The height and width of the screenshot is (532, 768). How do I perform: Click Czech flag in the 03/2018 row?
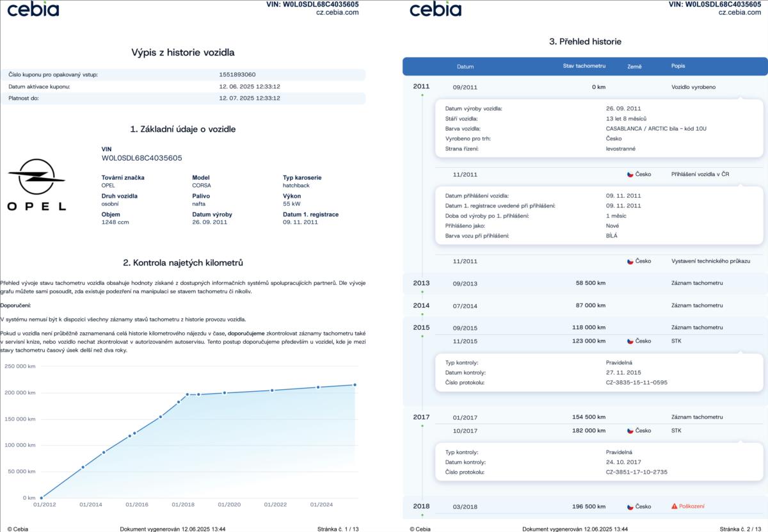click(x=630, y=506)
